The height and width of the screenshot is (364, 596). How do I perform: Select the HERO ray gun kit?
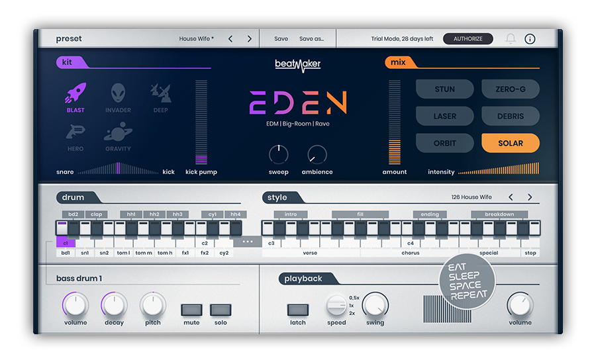pos(75,132)
